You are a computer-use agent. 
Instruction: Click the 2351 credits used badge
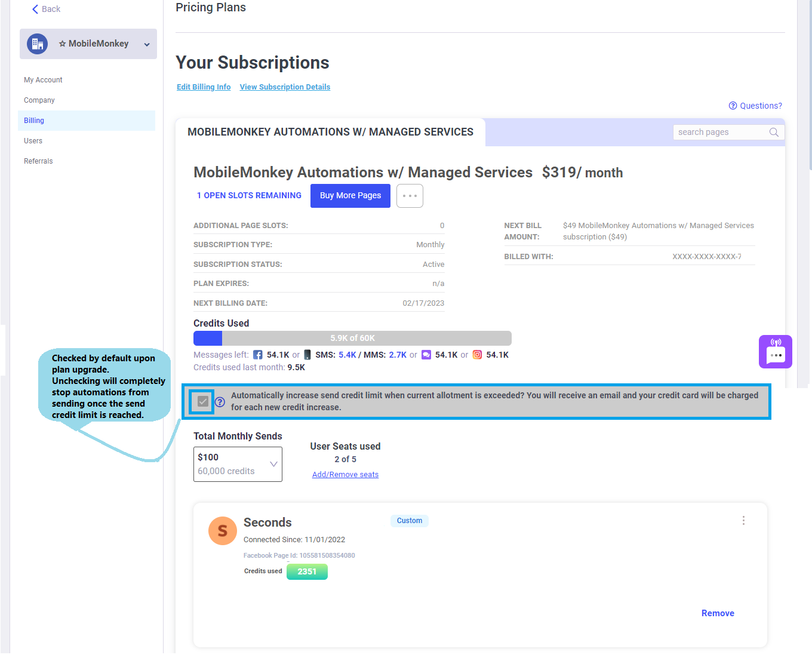click(x=307, y=571)
